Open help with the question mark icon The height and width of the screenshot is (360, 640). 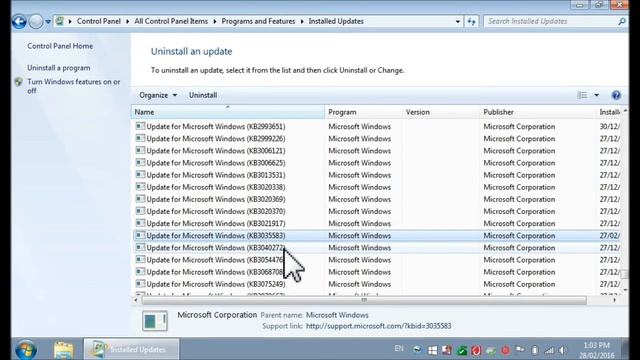tap(616, 95)
